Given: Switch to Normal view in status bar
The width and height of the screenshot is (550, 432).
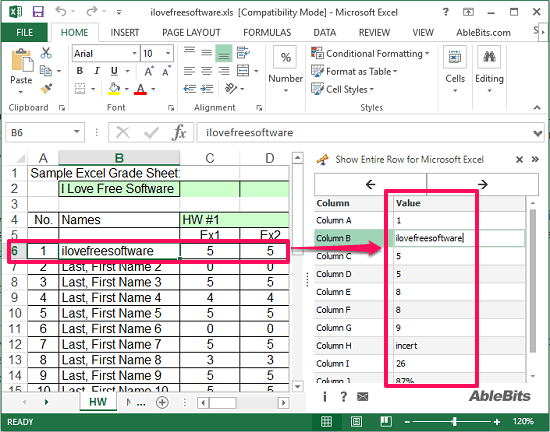Looking at the screenshot, I should (326, 421).
